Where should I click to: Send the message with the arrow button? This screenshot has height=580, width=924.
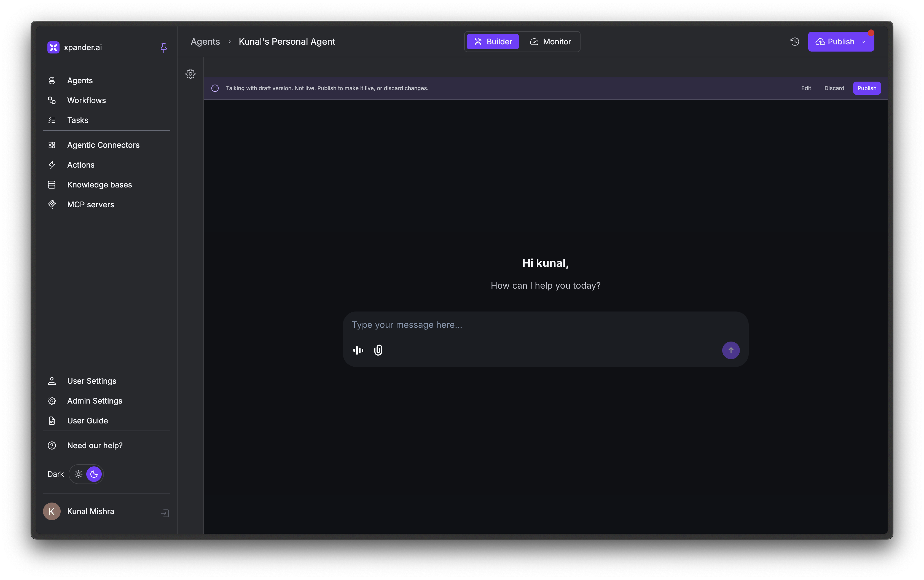[x=730, y=350]
